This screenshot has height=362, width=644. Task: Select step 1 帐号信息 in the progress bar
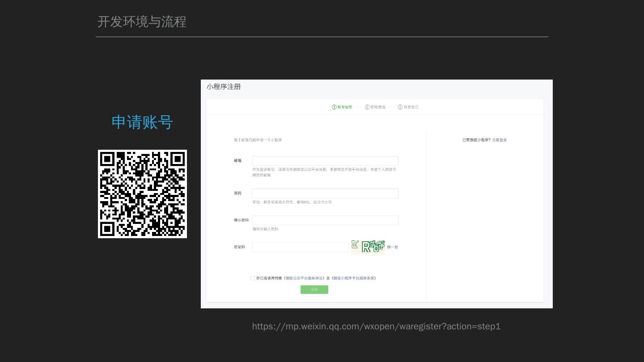click(342, 107)
